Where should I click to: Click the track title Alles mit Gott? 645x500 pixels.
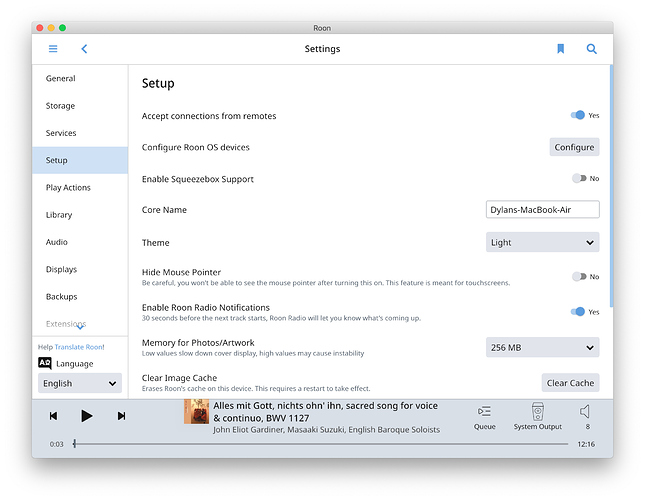[x=326, y=412]
